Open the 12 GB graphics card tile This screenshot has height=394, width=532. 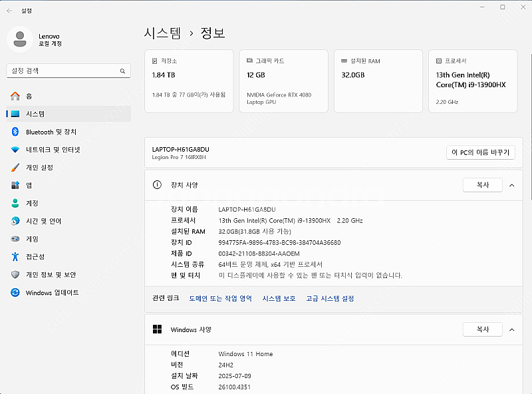point(284,81)
